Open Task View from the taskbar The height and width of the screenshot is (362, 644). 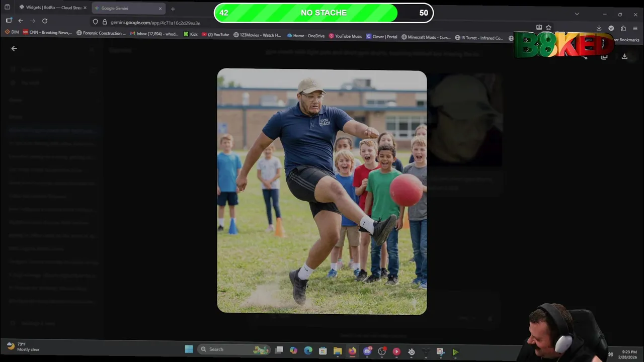click(x=279, y=350)
